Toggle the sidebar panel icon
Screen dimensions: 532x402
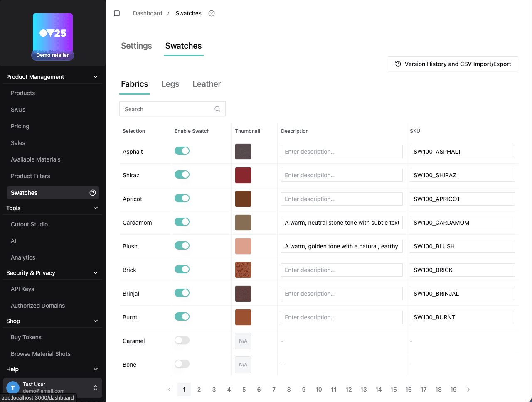(x=117, y=13)
